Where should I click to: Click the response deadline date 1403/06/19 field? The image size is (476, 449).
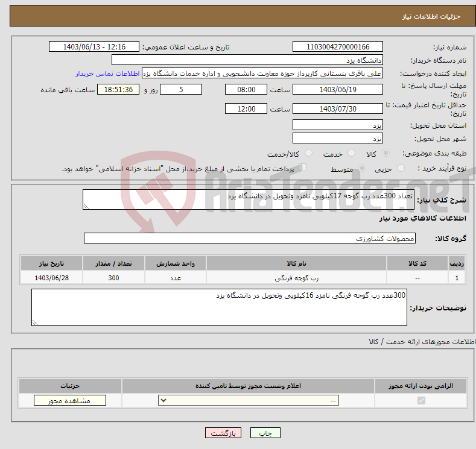[x=338, y=89]
